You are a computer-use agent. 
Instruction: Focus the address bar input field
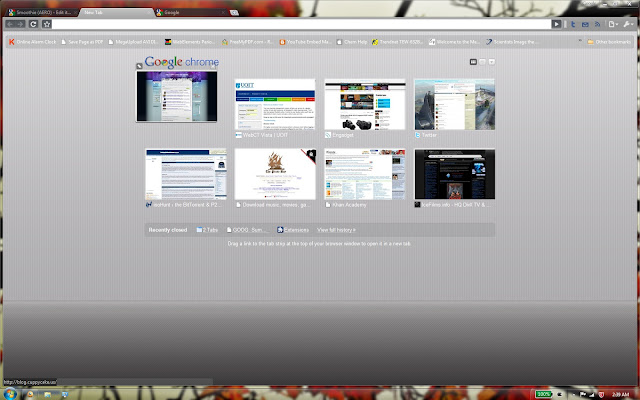(x=301, y=24)
